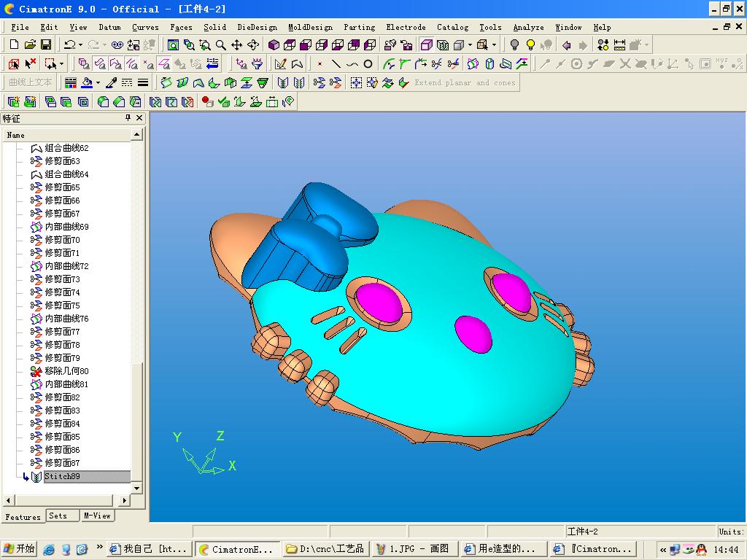Toggle the filter faces selection icon
This screenshot has height=560, width=747.
(99, 63)
